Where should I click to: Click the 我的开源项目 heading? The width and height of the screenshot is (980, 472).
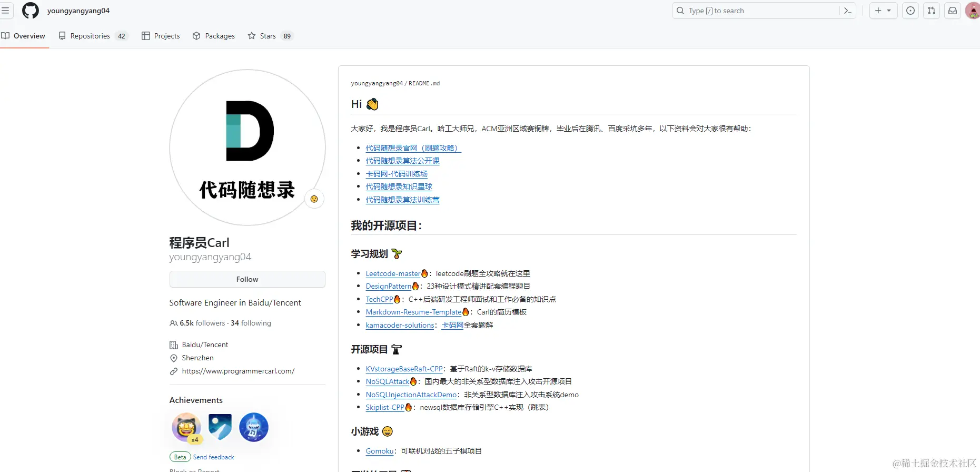click(x=387, y=226)
